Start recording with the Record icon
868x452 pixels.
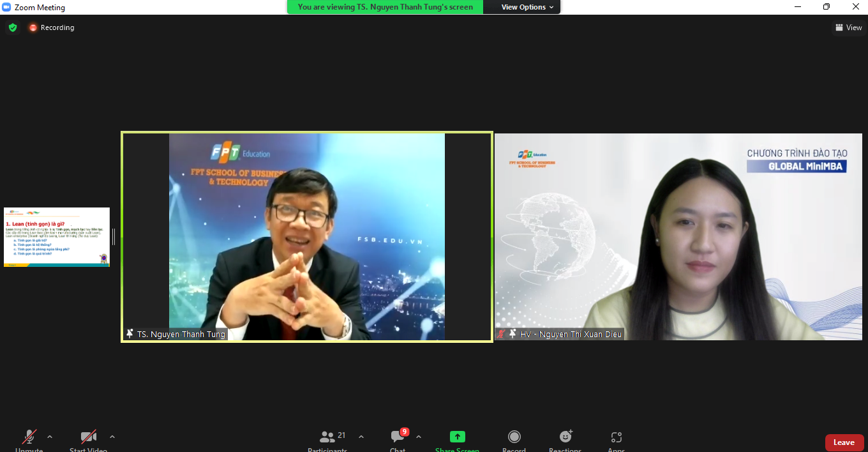(x=514, y=437)
